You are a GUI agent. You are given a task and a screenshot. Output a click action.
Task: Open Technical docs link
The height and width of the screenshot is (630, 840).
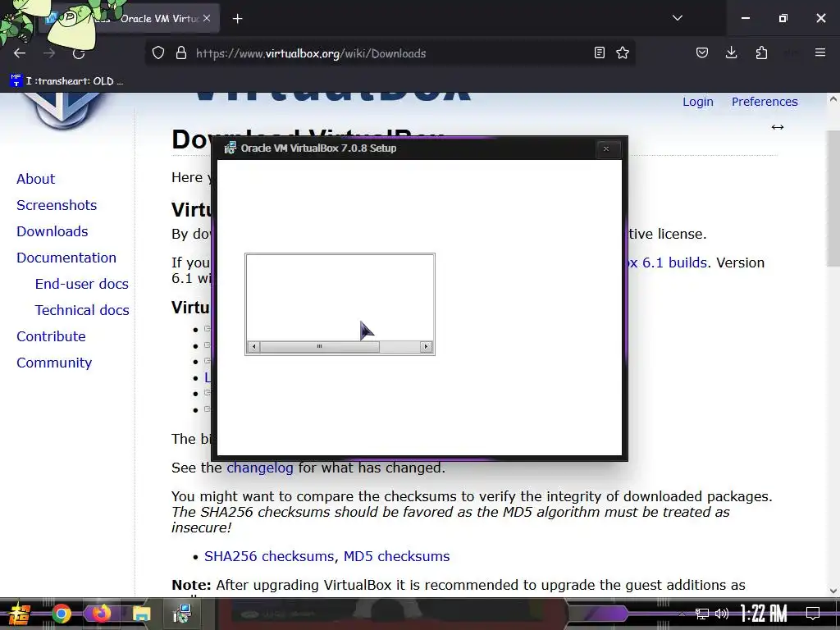click(82, 310)
